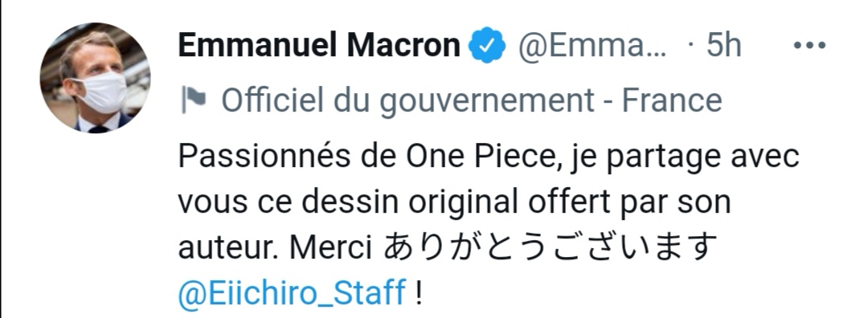
Task: Open Emmanuel Macron's round profile picture
Action: (x=95, y=78)
